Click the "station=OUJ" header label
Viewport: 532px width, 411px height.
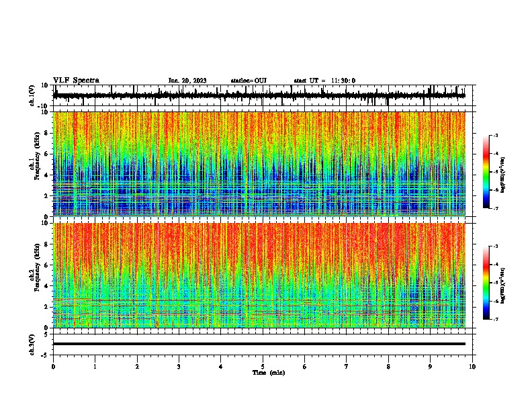(x=249, y=81)
